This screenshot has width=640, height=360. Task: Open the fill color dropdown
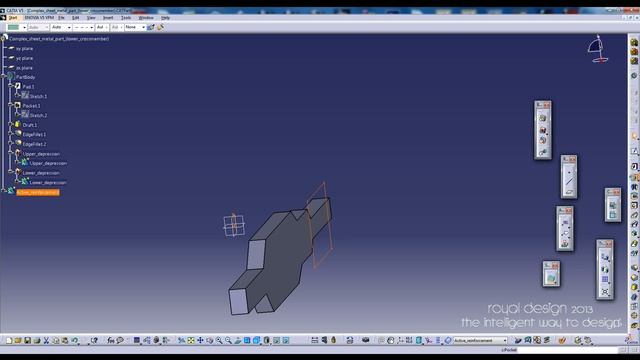click(24, 27)
